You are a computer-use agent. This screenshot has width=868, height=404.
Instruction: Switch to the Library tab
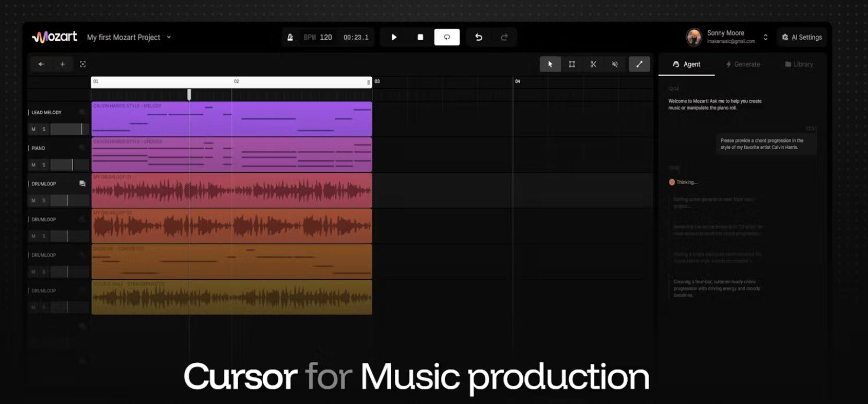click(799, 64)
